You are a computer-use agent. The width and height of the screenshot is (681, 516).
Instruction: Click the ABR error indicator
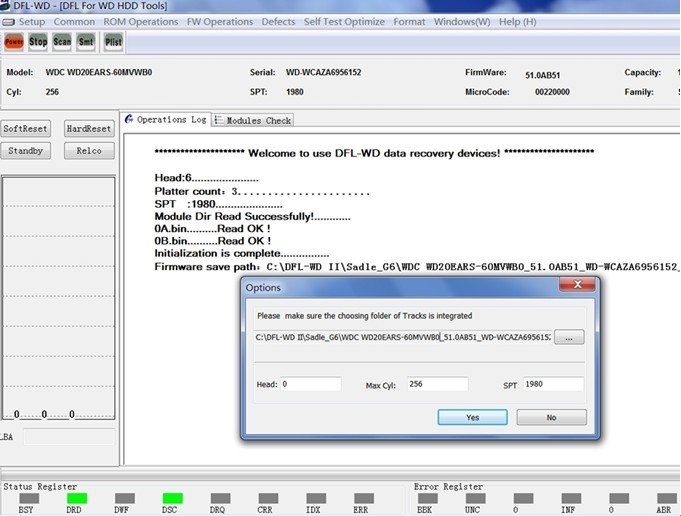pos(667,498)
